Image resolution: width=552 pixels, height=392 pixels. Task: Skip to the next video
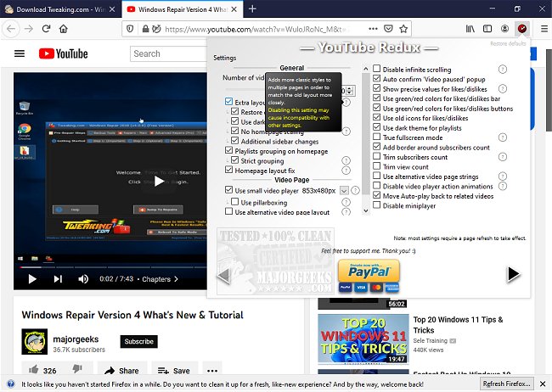pyautogui.click(x=58, y=279)
